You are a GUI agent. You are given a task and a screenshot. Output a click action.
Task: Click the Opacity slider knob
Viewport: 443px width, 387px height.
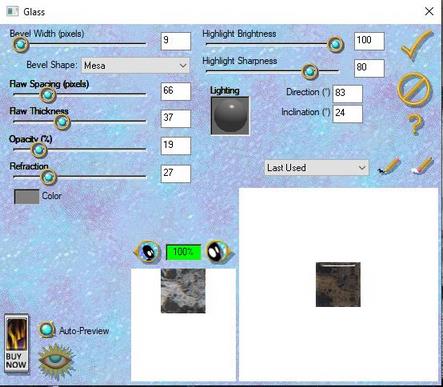click(x=39, y=150)
